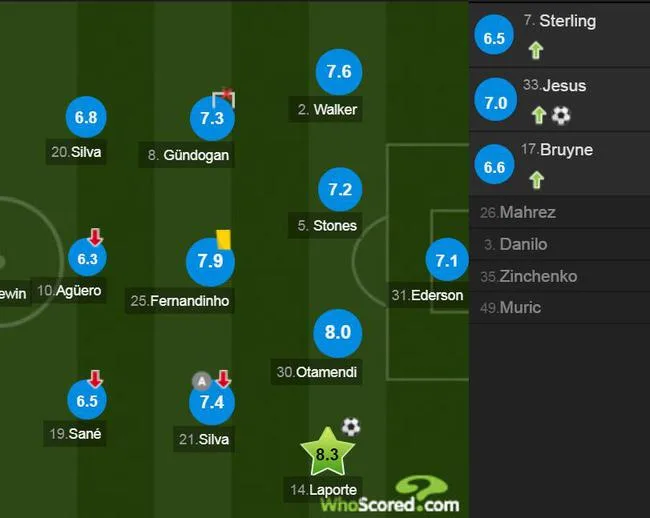The height and width of the screenshot is (518, 650).
Task: Select Otamendi's 8.0 rating circle
Action: (337, 333)
